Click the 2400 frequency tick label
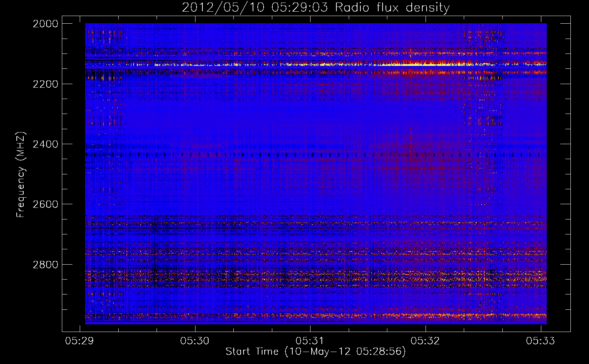The image size is (589, 364). pos(46,144)
